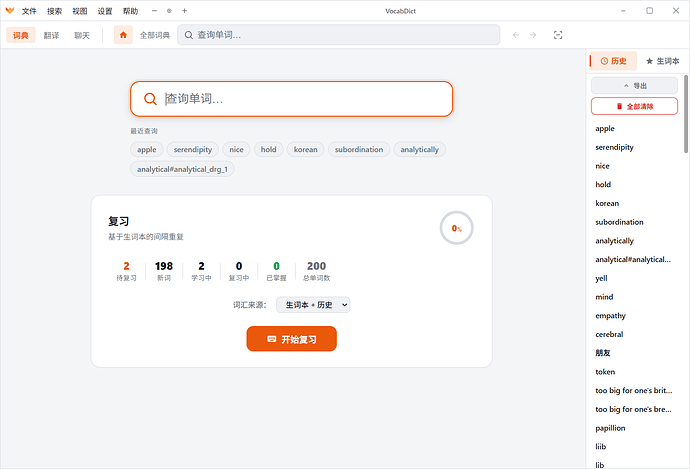Click the plus icon beside the menu bar
The height and width of the screenshot is (469, 690).
pos(184,11)
